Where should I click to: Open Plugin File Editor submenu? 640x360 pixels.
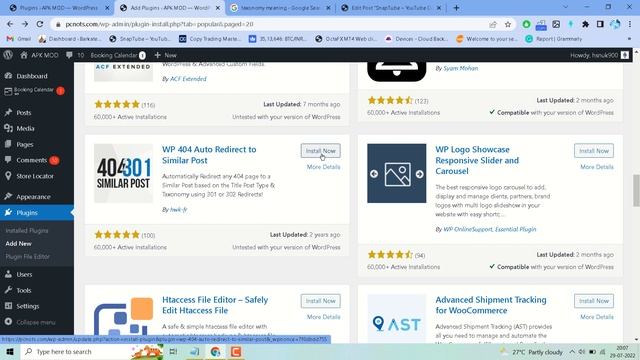tap(27, 256)
